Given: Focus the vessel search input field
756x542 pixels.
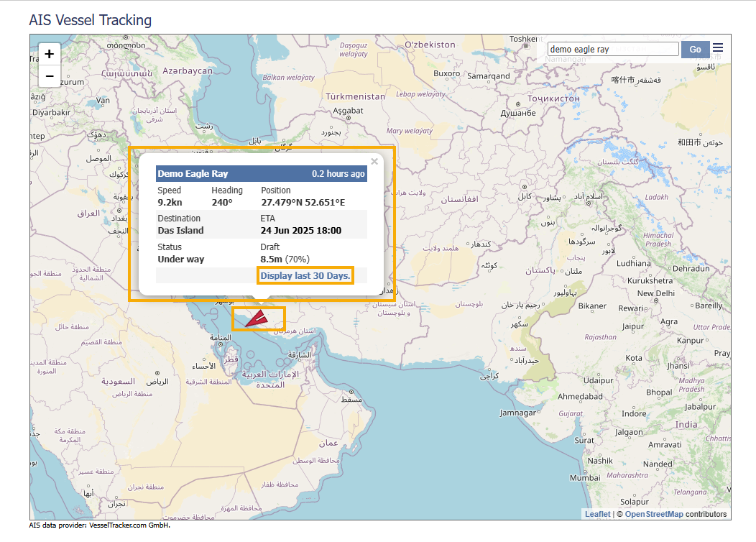Looking at the screenshot, I should tap(612, 49).
